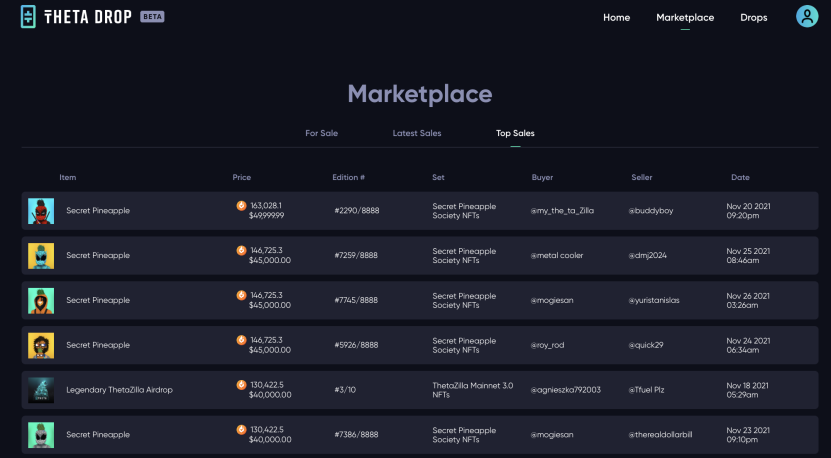Open buyer profile @my_the_ta_Zilla
831x458 pixels.
point(562,210)
